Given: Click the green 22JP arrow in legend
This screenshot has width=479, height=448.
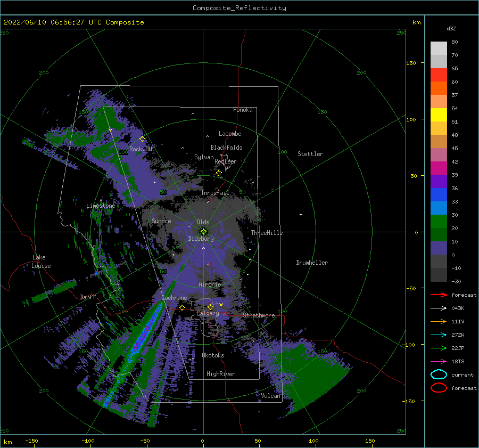Looking at the screenshot, I should coord(439,348).
